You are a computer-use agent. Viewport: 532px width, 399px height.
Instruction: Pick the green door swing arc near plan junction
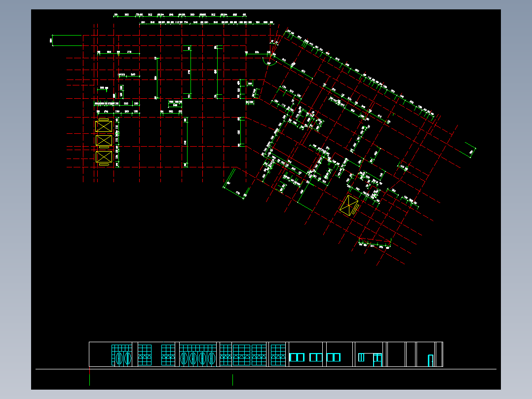tap(269, 62)
